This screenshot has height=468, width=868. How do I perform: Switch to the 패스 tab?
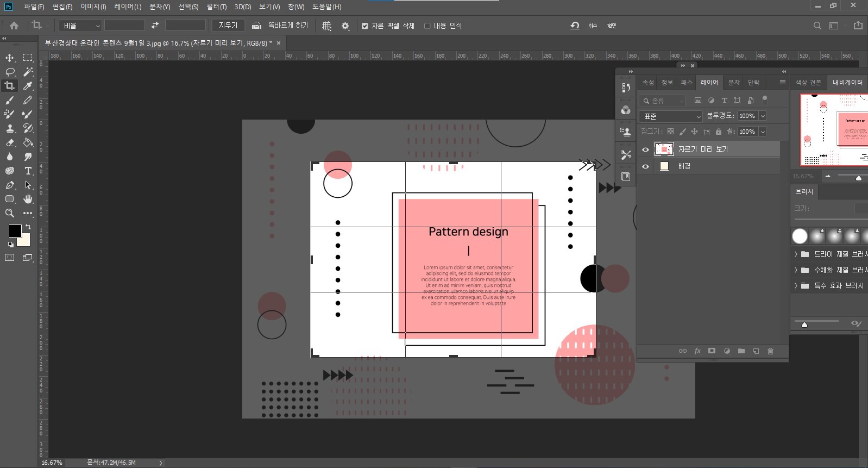click(x=687, y=83)
